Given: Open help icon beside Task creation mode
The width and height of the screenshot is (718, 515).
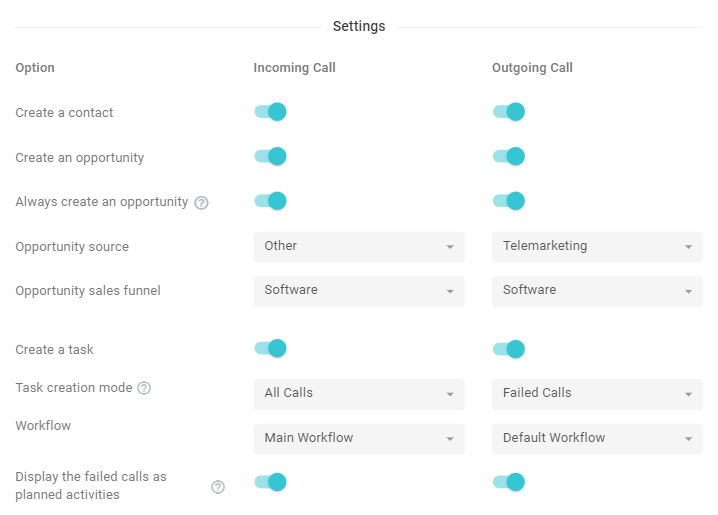Looking at the screenshot, I should point(144,388).
